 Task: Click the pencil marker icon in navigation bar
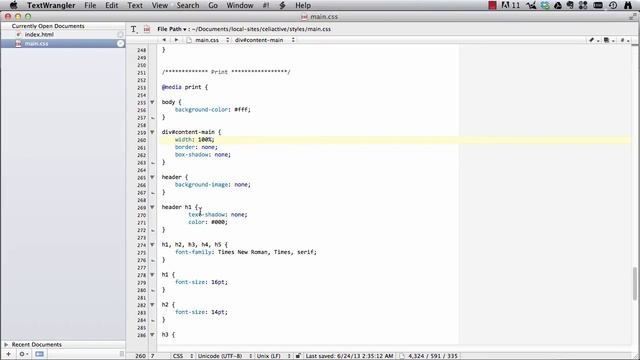click(593, 40)
